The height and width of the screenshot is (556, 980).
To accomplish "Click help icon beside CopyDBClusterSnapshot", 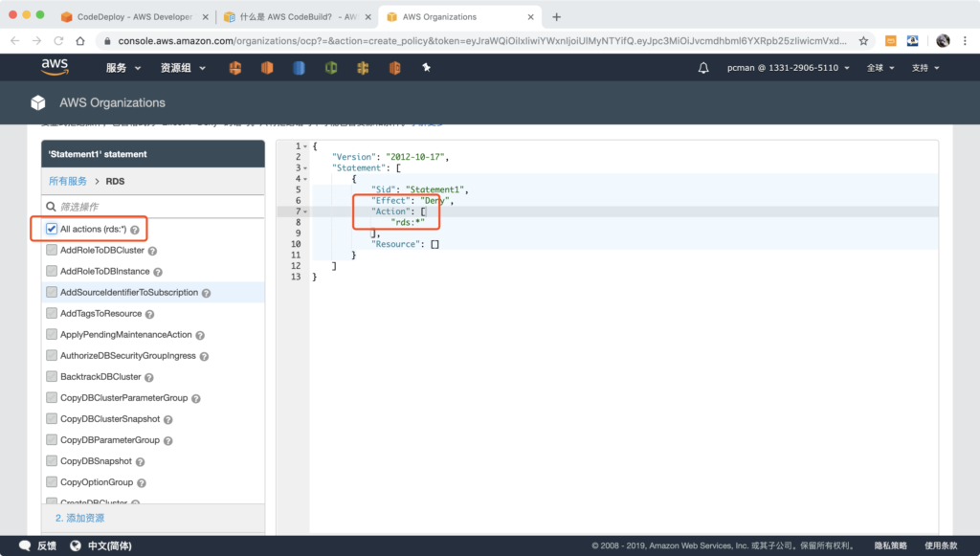I will coord(168,420).
